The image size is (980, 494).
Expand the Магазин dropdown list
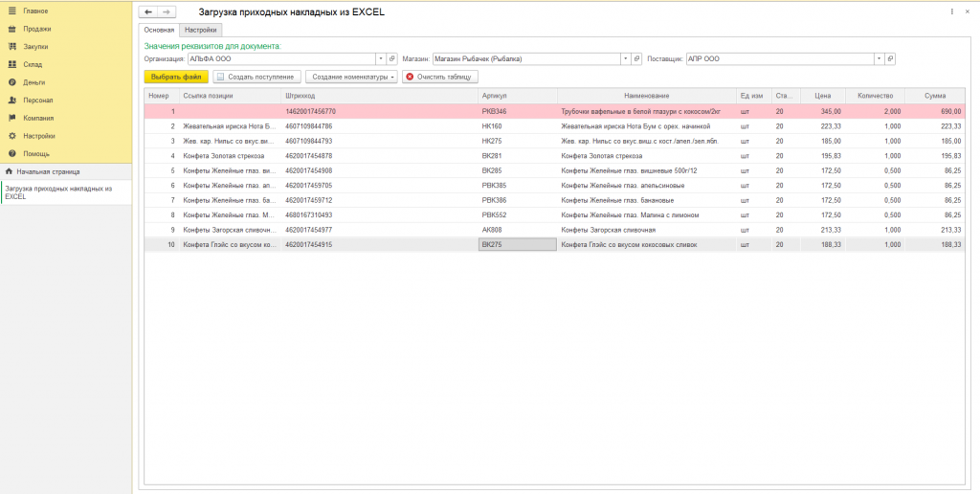tap(626, 58)
